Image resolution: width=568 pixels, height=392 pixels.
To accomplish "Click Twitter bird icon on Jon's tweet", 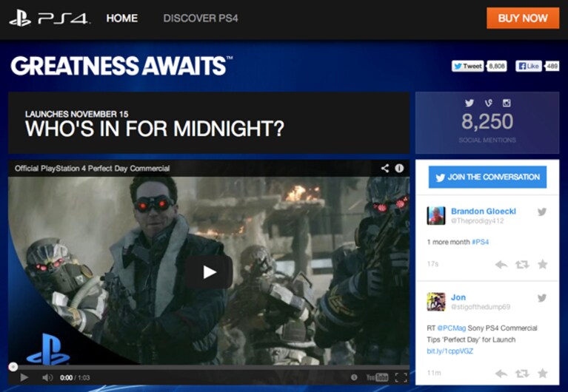I will point(542,298).
